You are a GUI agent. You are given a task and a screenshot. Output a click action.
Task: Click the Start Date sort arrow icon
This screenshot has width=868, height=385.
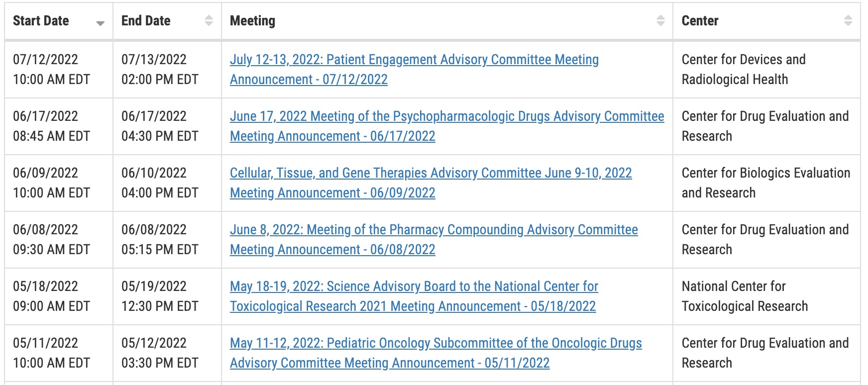[101, 23]
